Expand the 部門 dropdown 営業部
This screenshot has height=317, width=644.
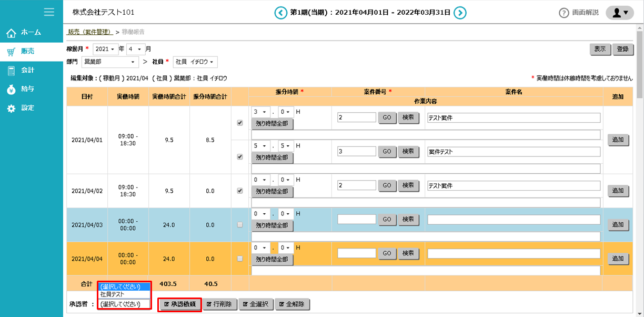(110, 62)
